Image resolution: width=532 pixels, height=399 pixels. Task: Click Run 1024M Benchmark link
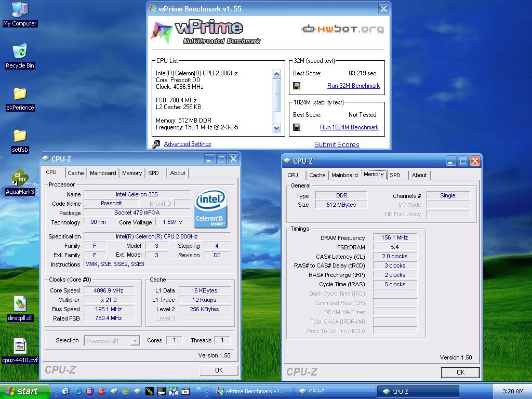click(x=349, y=127)
